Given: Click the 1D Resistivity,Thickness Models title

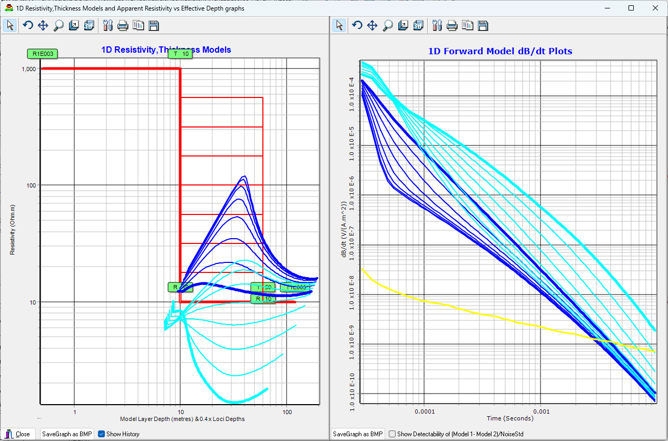Looking at the screenshot, I should [166, 50].
